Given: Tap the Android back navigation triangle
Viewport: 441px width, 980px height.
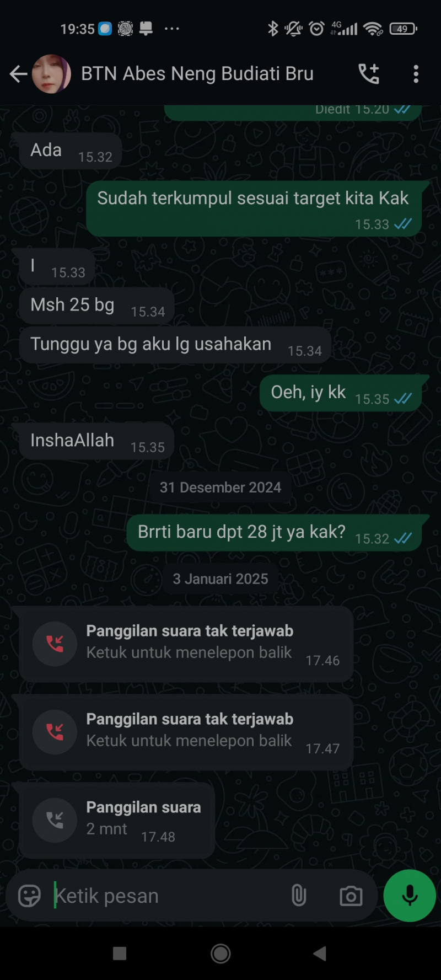Looking at the screenshot, I should pos(320,954).
